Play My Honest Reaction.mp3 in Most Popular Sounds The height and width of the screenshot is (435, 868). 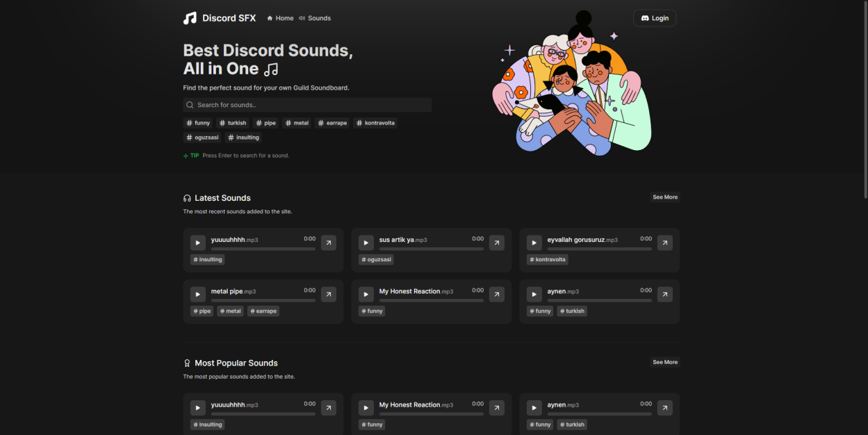point(366,408)
